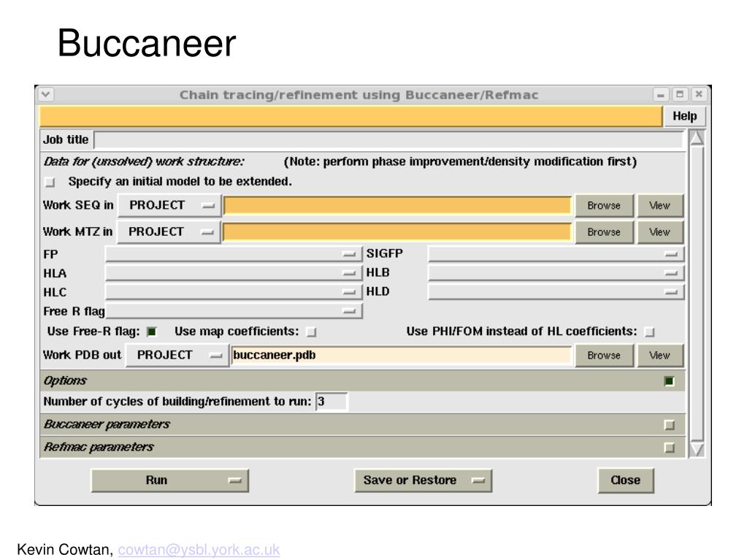747x560 pixels.
Task: Open the Help button
Action: pyautogui.click(x=685, y=116)
